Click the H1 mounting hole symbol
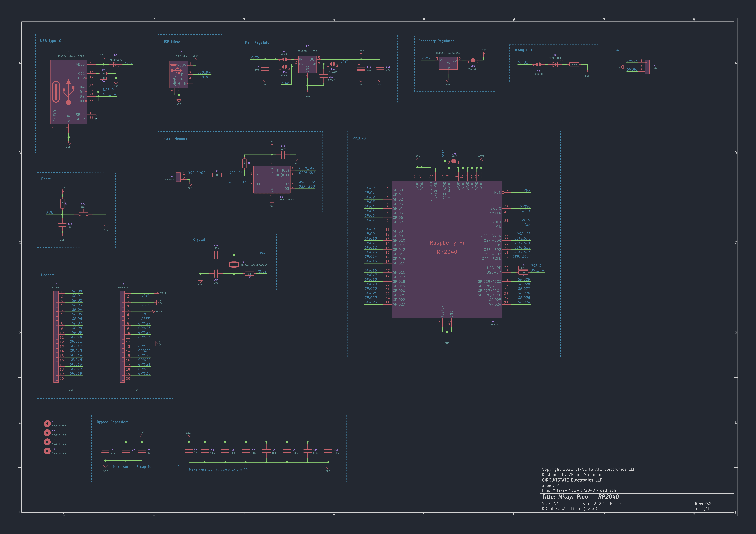 pyautogui.click(x=47, y=423)
